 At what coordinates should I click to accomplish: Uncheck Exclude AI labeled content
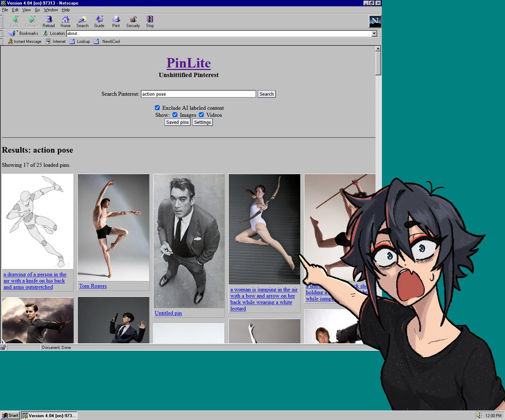coord(157,107)
